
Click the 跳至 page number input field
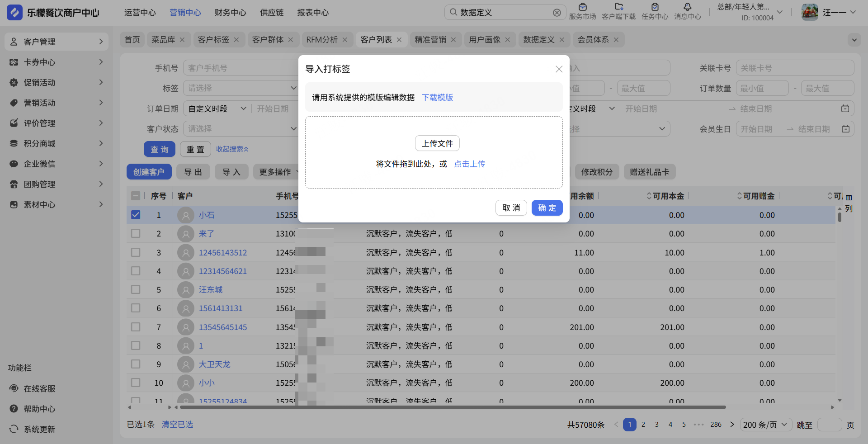pos(829,425)
